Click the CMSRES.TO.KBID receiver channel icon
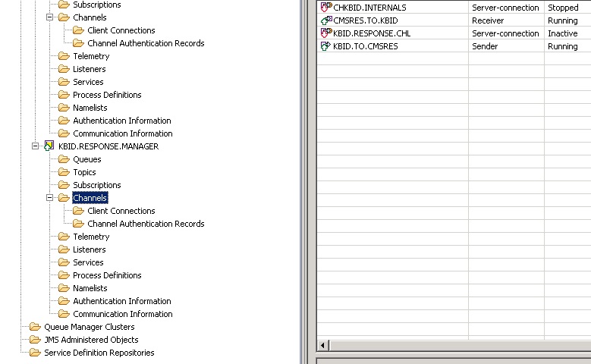 pyautogui.click(x=326, y=20)
